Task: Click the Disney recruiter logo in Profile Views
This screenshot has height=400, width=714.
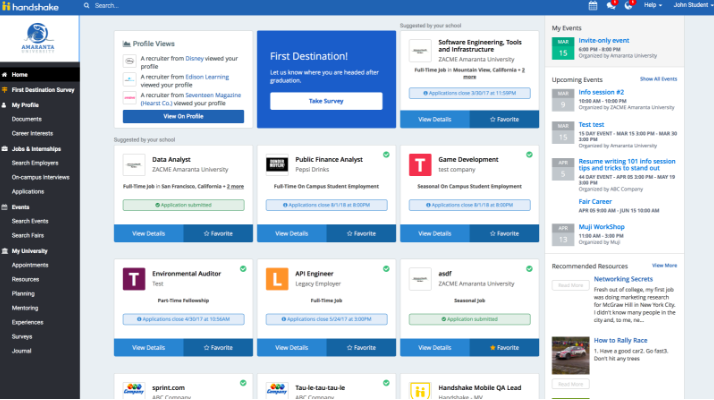Action: coord(129,61)
